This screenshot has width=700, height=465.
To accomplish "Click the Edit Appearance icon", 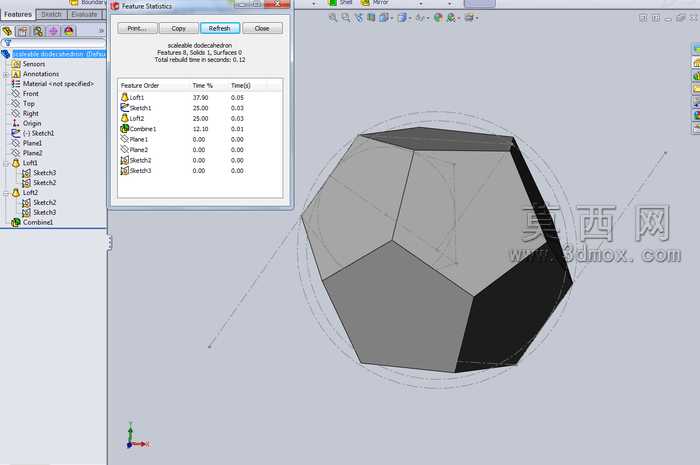I will (438, 17).
